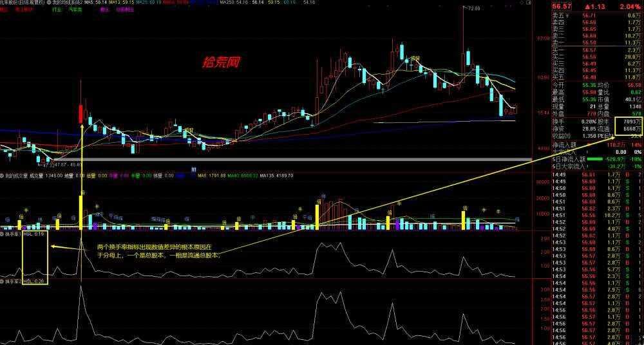Click the 外盘 value 770

click(x=591, y=113)
